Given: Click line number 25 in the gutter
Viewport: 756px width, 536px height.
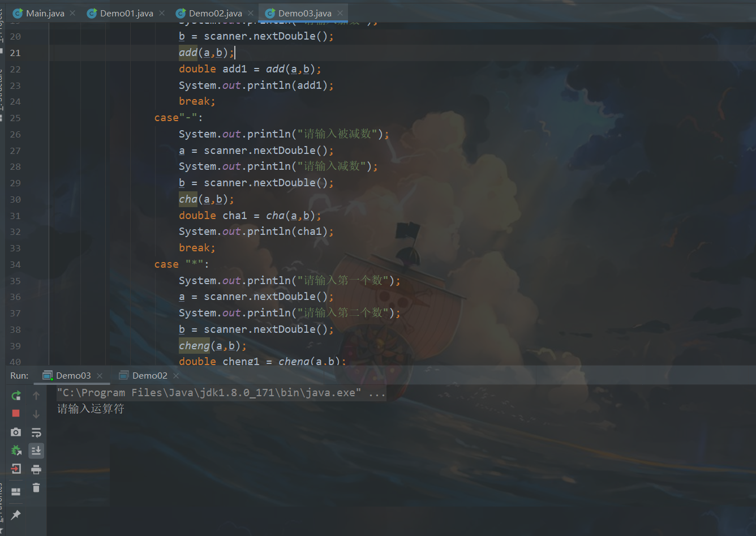Looking at the screenshot, I should (15, 118).
